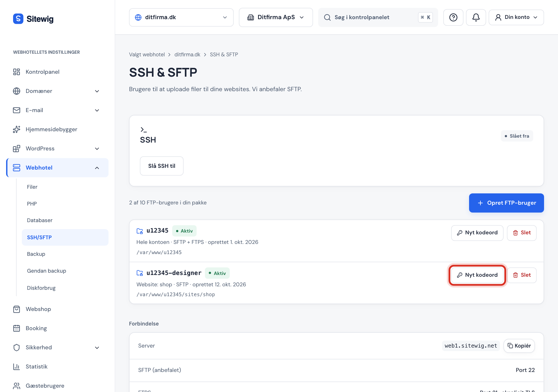Click the Statistik chart icon
The image size is (558, 392).
click(x=17, y=366)
